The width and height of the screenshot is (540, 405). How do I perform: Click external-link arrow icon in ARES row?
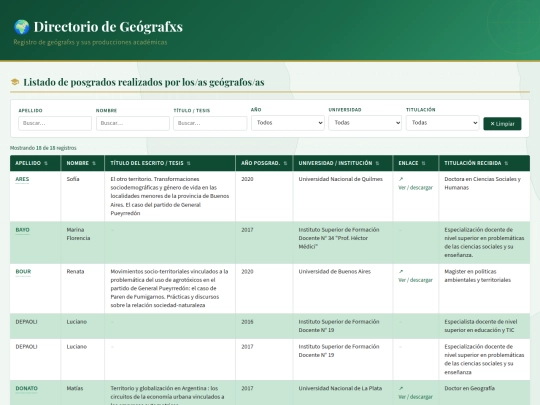[x=401, y=179]
